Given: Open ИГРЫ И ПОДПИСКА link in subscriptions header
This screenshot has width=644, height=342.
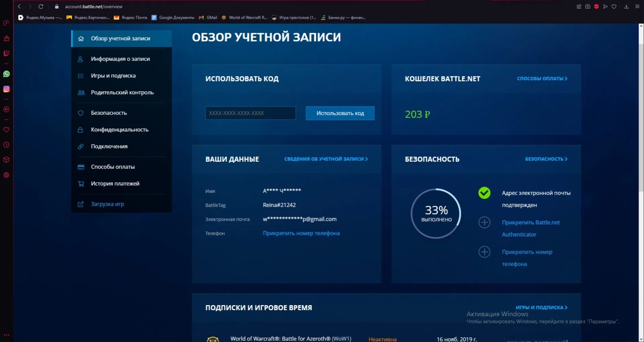Looking at the screenshot, I should click(x=542, y=307).
